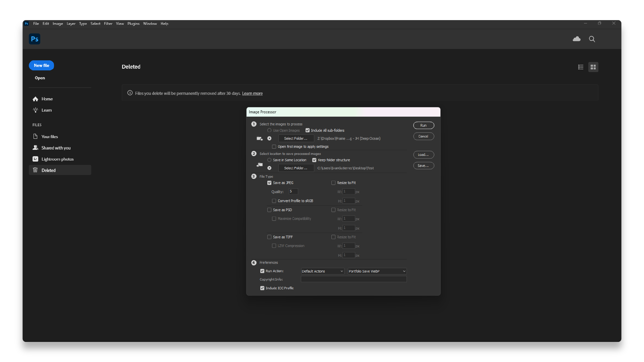Select the Save in Same Location radio button
The width and height of the screenshot is (644, 362).
pos(269,160)
